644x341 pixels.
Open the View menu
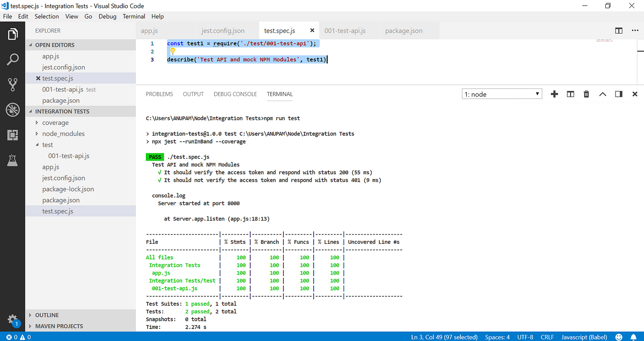[72, 16]
